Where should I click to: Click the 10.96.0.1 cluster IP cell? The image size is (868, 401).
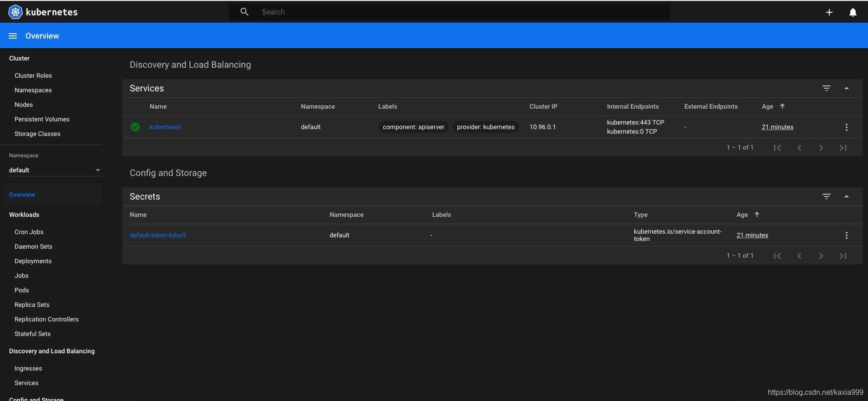click(x=543, y=127)
